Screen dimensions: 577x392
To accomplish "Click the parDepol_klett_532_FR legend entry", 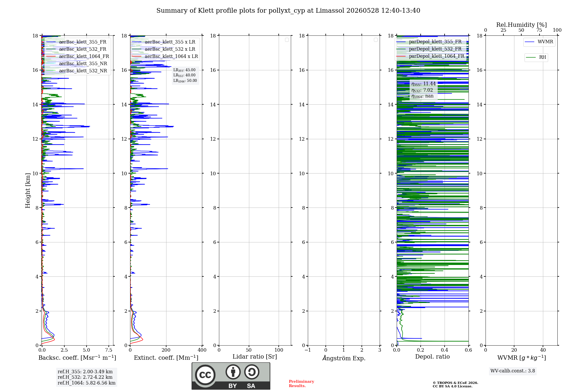I will [x=429, y=49].
